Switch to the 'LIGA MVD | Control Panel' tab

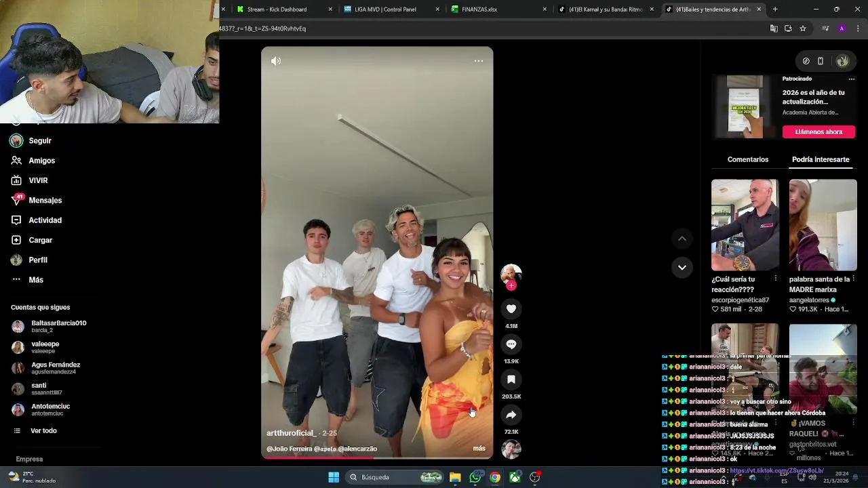coord(392,9)
